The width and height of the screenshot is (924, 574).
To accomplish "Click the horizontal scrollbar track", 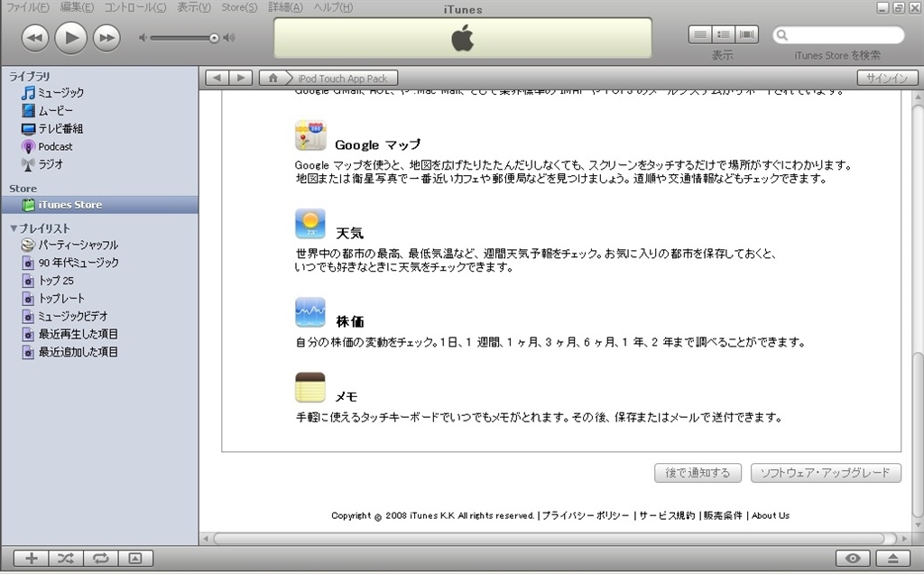I will (554, 538).
